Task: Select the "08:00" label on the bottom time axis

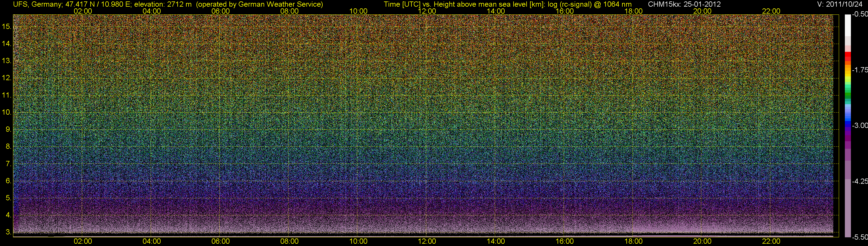Action: tap(289, 241)
